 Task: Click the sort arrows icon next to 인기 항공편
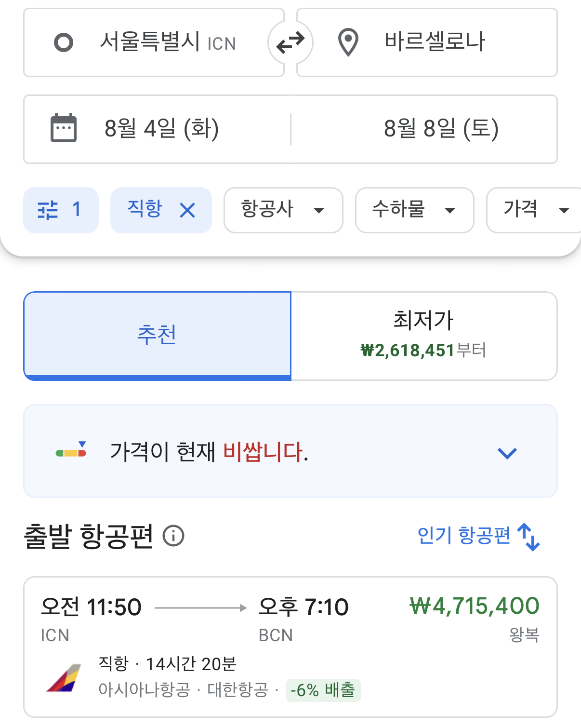[x=528, y=537]
